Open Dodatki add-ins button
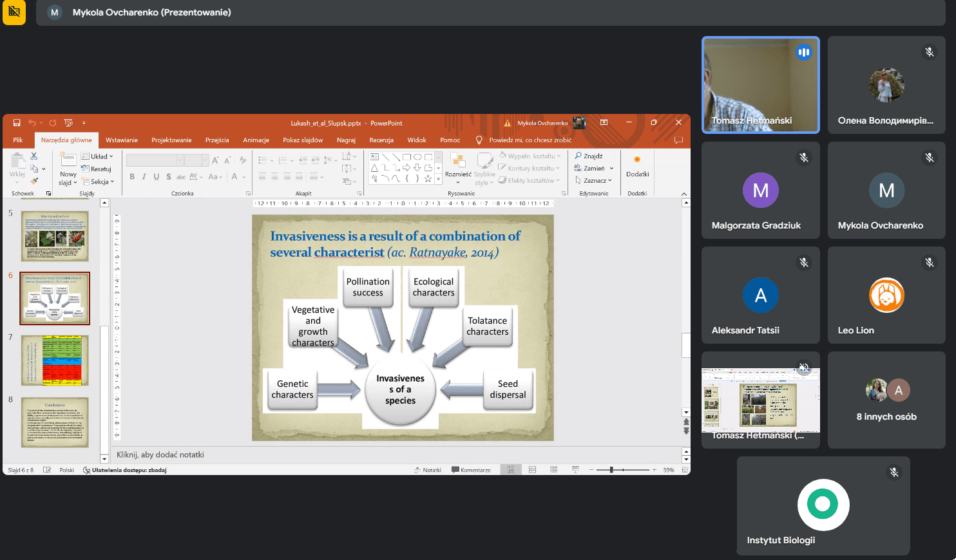 637,166
